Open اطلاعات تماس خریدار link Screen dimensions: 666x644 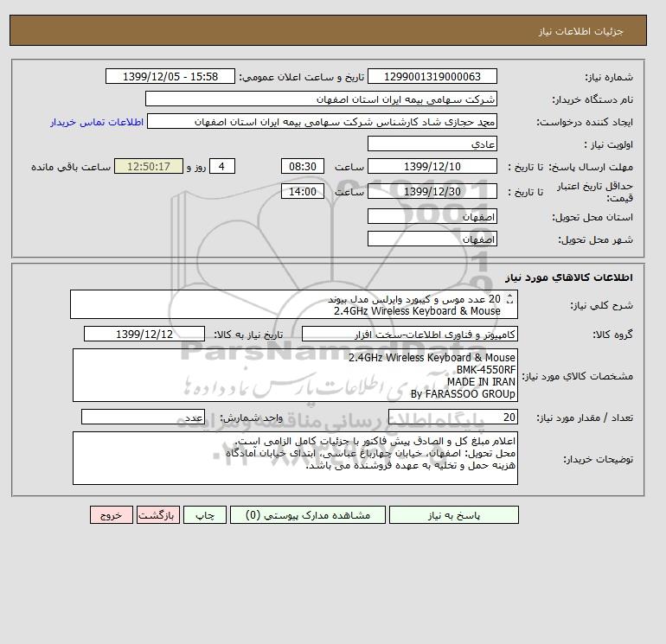click(97, 122)
